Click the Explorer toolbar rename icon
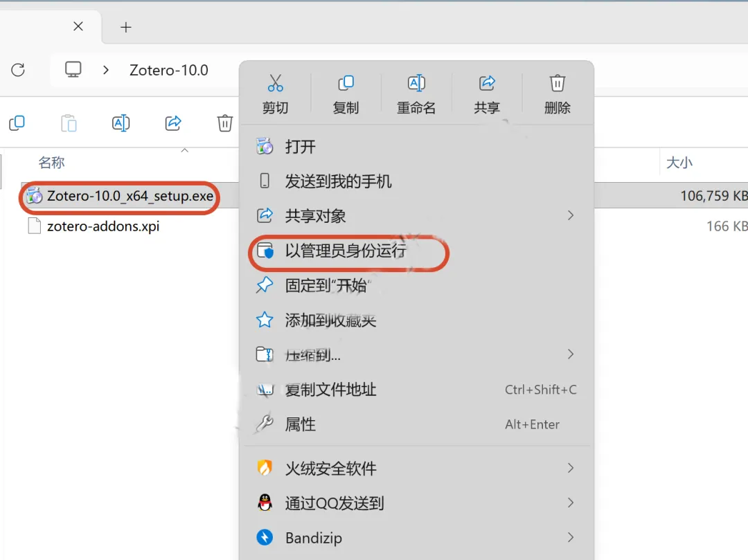Viewport: 748px width, 560px height. [121, 123]
